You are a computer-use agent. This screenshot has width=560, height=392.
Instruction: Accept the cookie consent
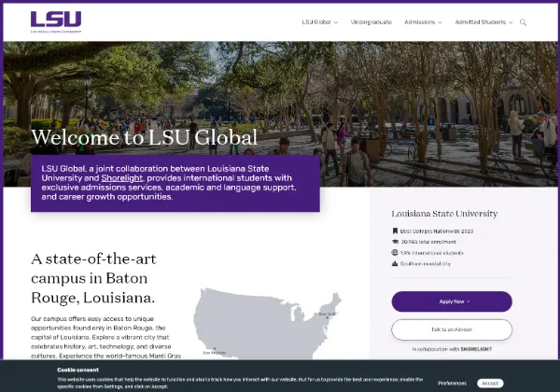click(x=490, y=383)
